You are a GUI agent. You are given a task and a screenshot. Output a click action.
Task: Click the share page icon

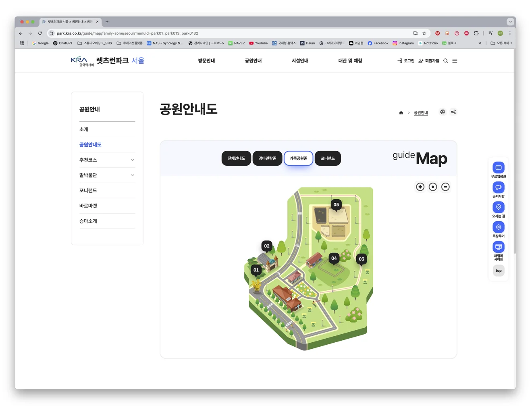[x=453, y=112]
